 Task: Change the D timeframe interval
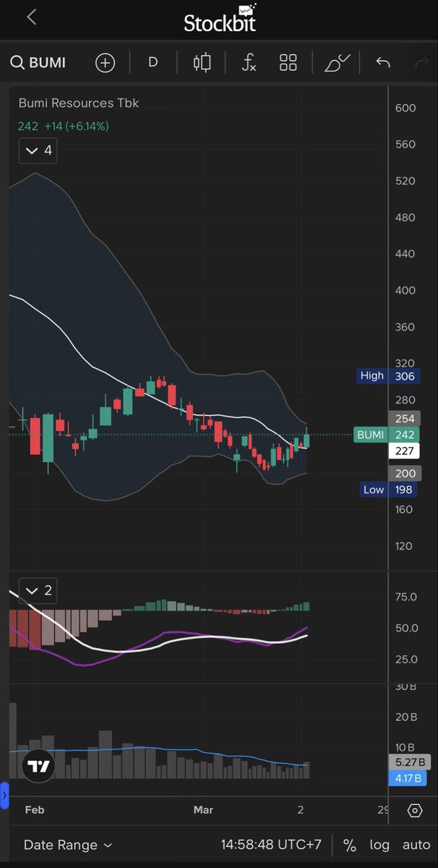[x=153, y=62]
